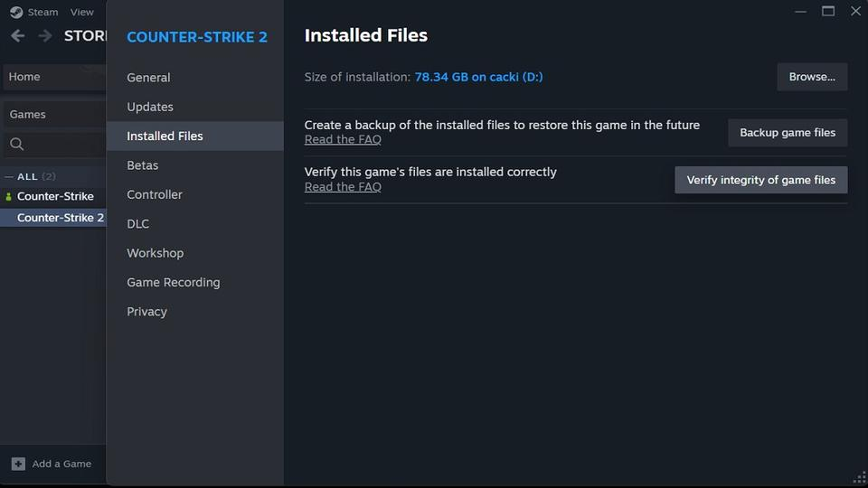Open the Controller settings tab

pyautogui.click(x=155, y=194)
